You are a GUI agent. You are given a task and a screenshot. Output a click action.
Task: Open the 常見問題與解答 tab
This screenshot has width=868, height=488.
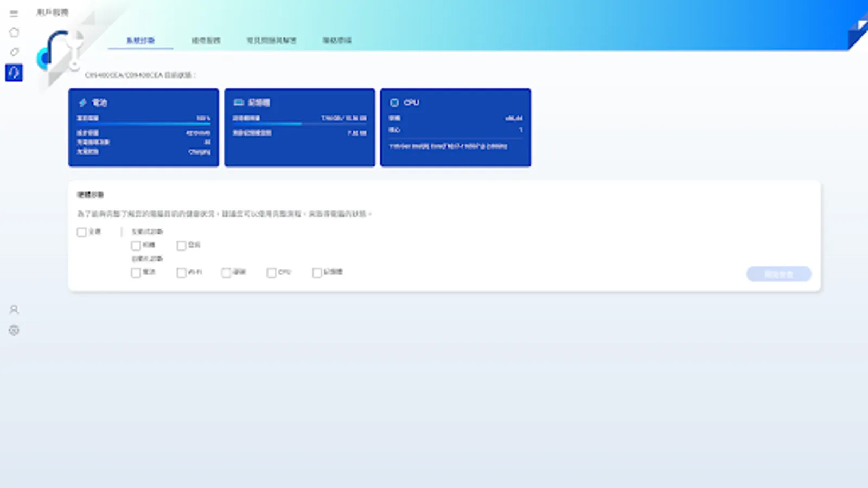(x=272, y=40)
